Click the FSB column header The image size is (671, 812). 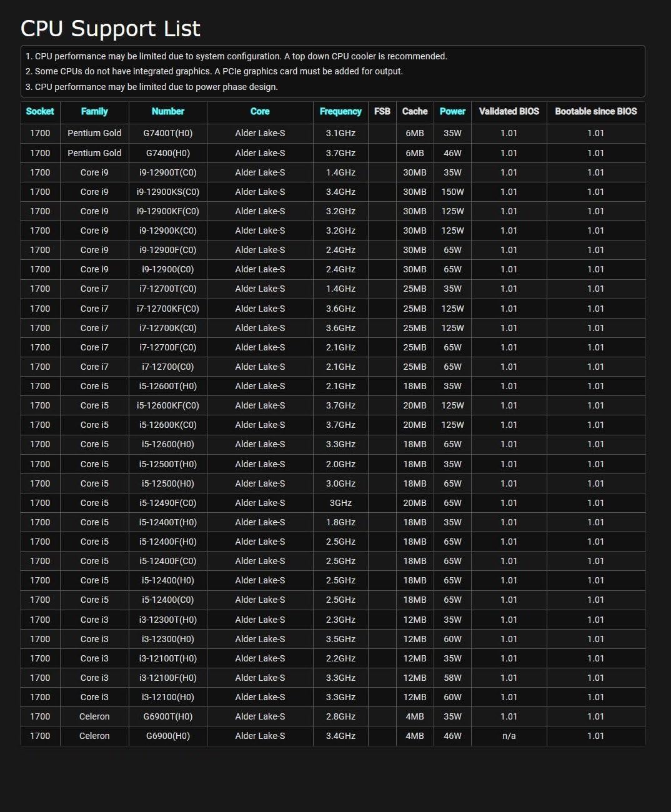382,111
